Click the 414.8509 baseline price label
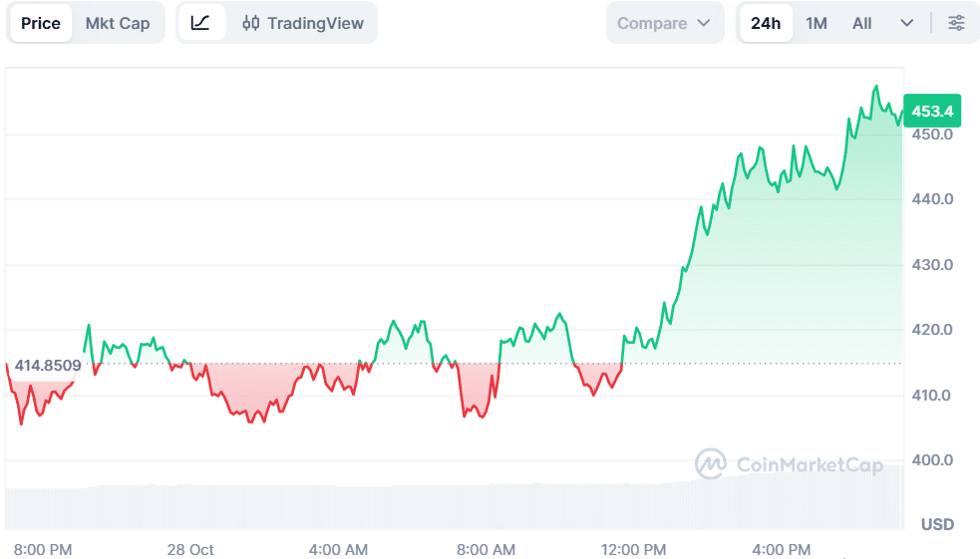This screenshot has height=559, width=980. click(x=48, y=366)
